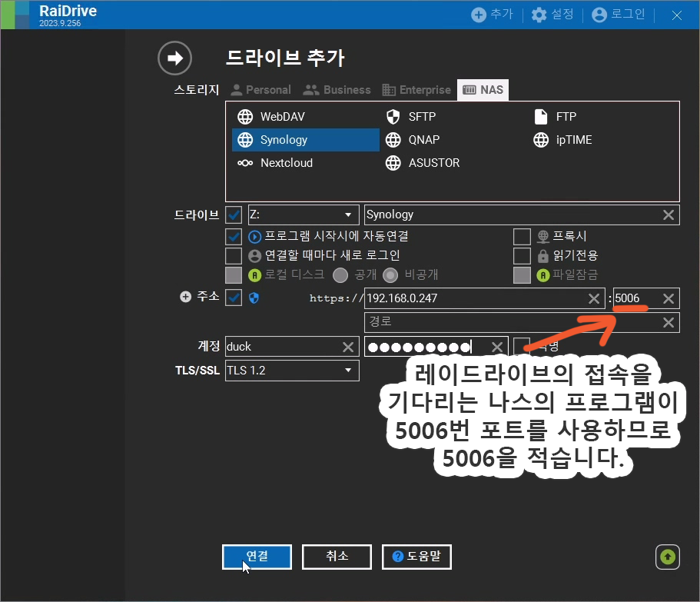Clear the IP address 192.168.0.247
The image size is (700, 602).
click(x=594, y=298)
